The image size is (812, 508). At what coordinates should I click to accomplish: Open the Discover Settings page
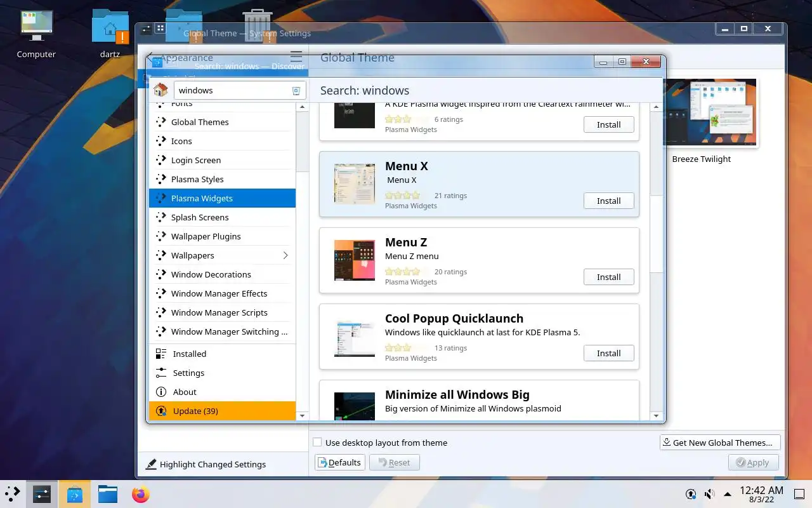click(222, 373)
